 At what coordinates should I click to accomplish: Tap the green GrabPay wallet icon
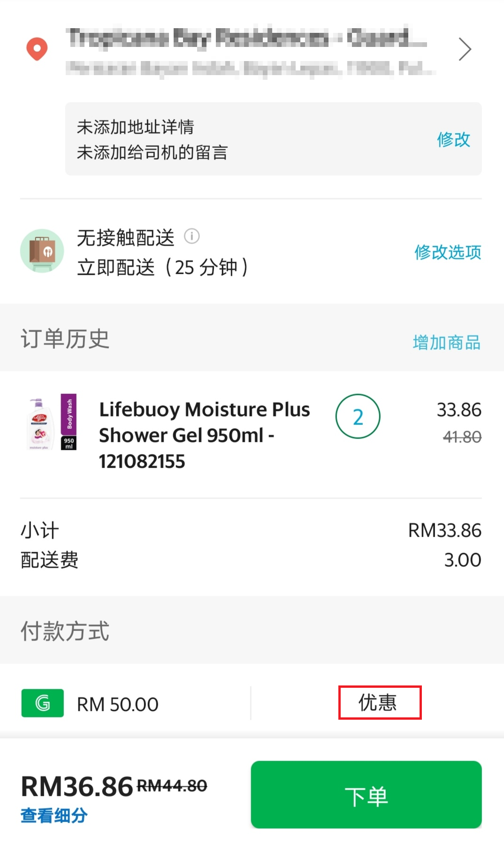click(x=43, y=703)
